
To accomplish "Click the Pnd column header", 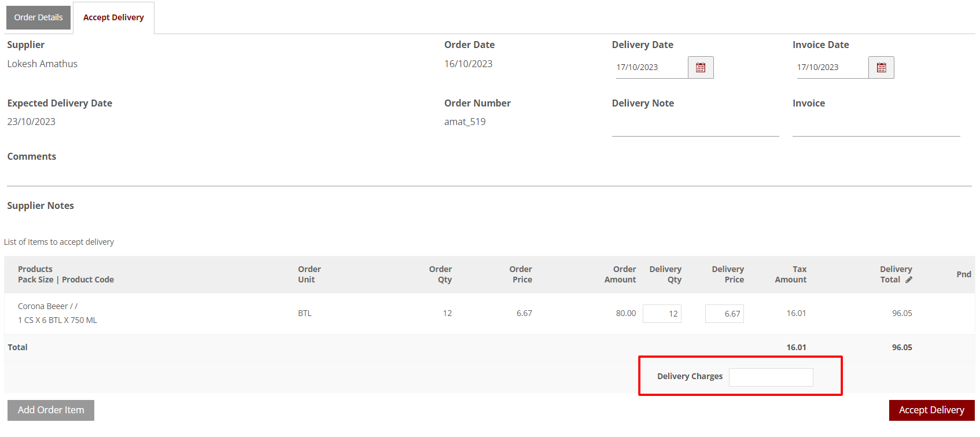I will (x=963, y=274).
